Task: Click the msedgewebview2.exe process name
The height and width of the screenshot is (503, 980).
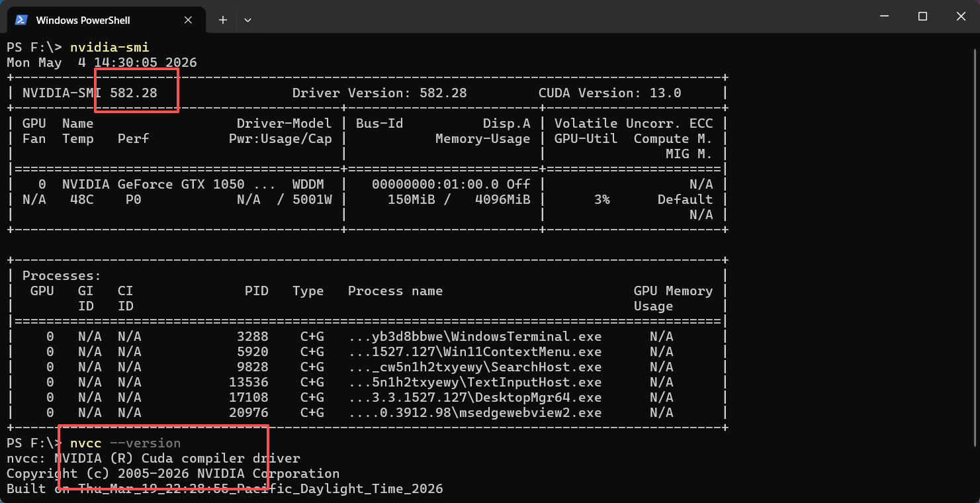Action: click(x=475, y=412)
